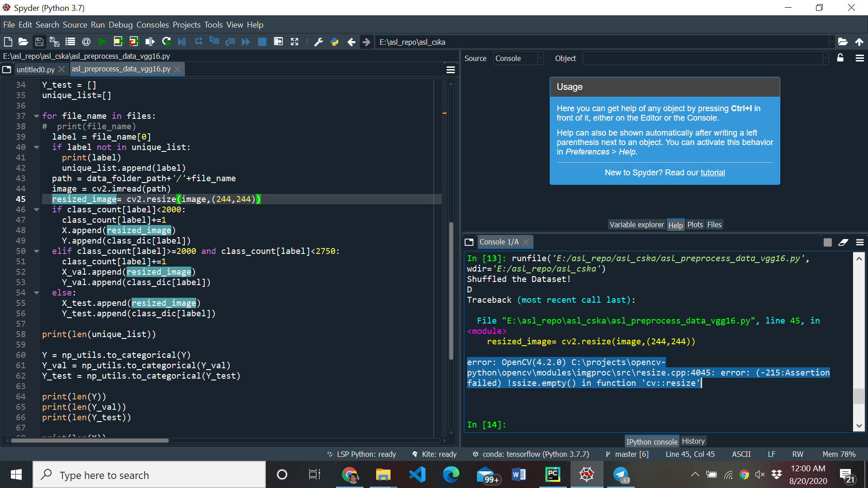Open Preferences with the wrench icon
The width and height of the screenshot is (868, 488).
319,42
